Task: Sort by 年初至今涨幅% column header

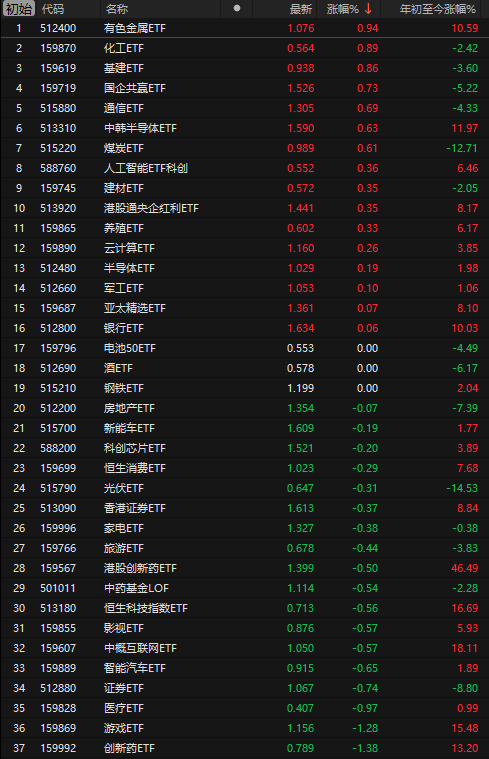Action: coord(438,9)
